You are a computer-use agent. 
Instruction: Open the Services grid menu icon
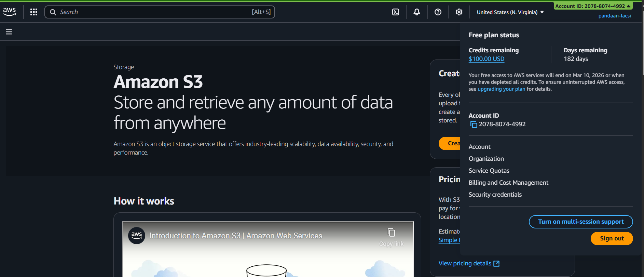click(x=33, y=12)
